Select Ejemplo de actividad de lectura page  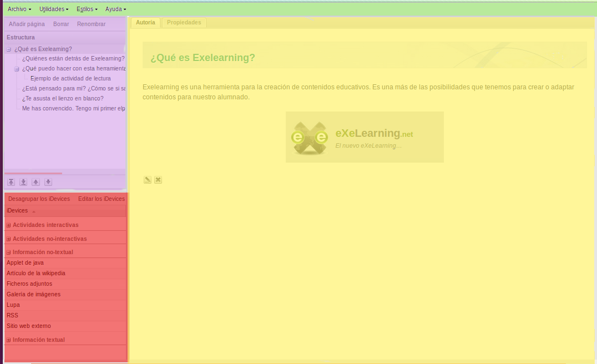tap(70, 78)
